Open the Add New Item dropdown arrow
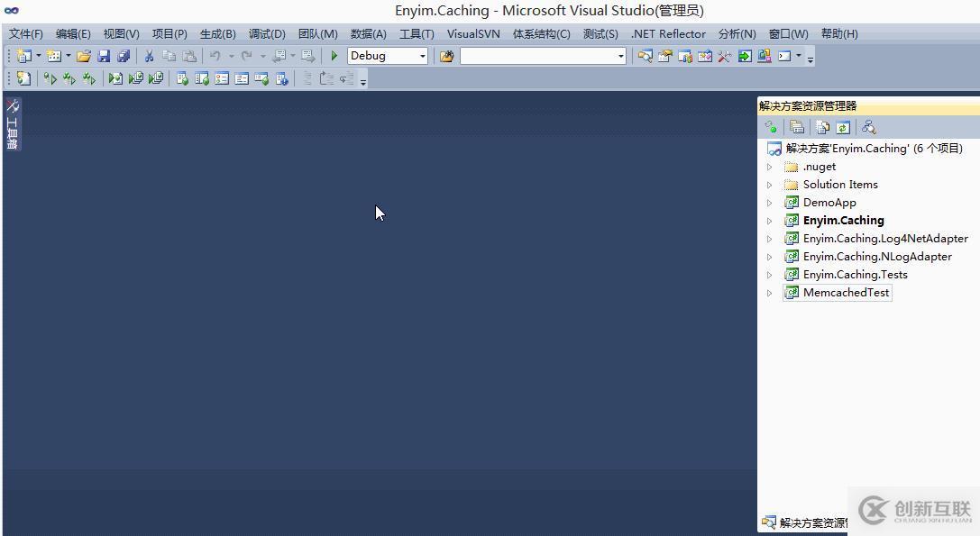Screen dimensions: 980x536 [69, 56]
